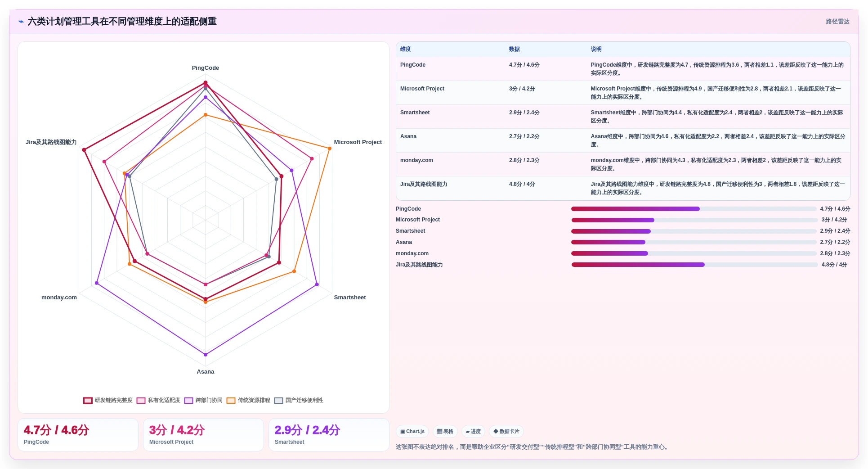Select the PingCode table row name
Viewport: 868px width, 469px height.
tap(413, 65)
